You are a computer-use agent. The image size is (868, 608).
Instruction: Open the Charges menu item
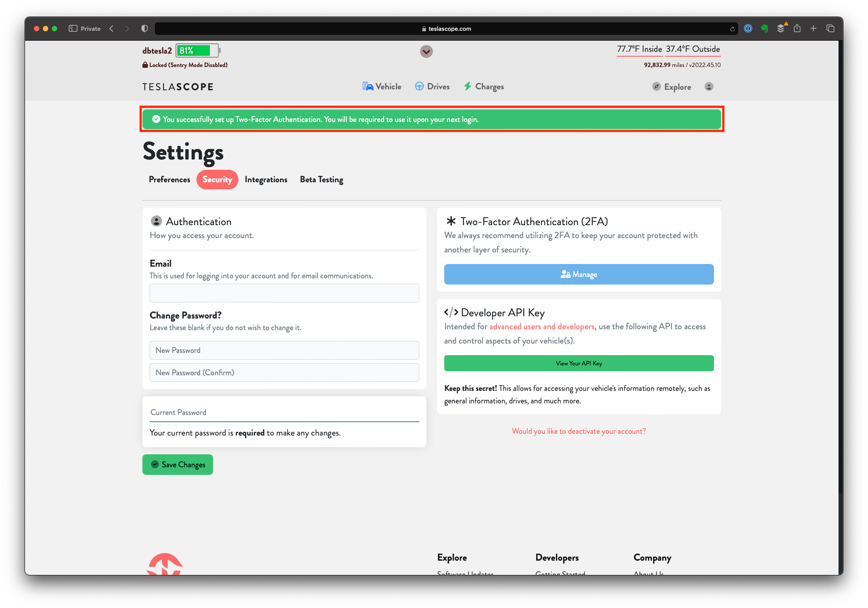tap(484, 87)
